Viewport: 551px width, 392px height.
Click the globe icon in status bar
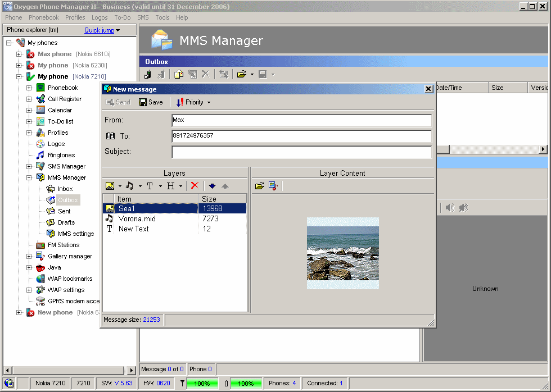(9, 383)
